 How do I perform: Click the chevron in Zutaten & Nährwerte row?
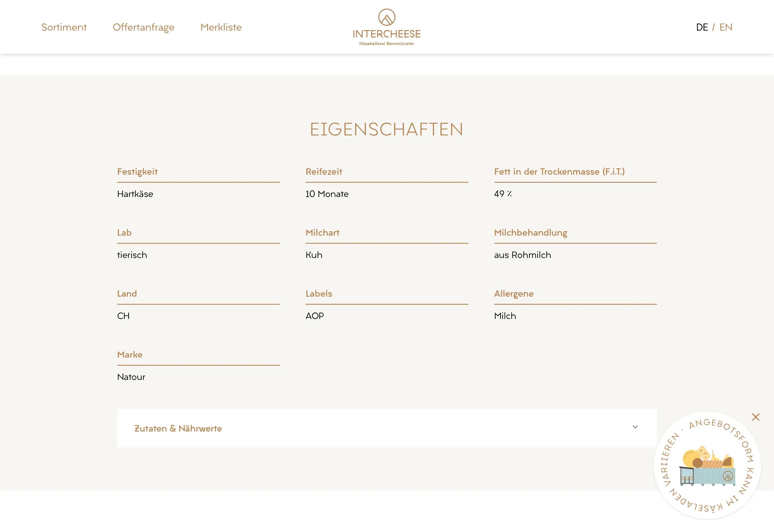point(635,427)
